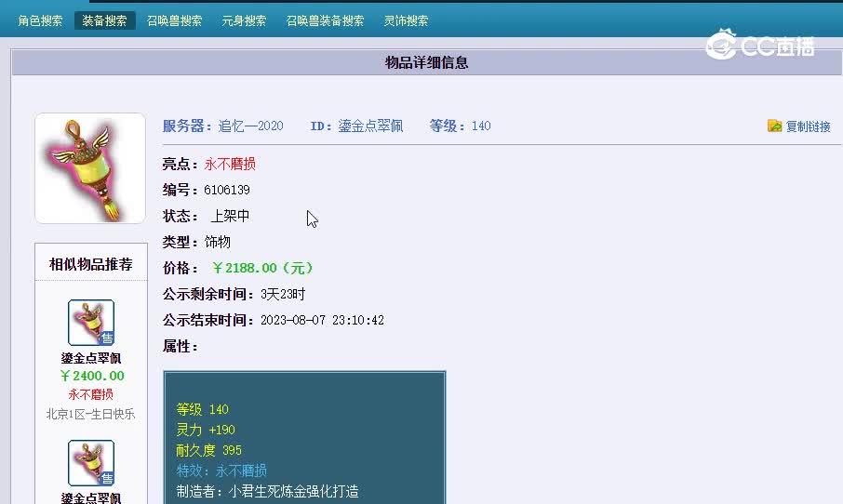Open the 元身搜索 tab
Image resolution: width=843 pixels, height=504 pixels.
pos(244,21)
